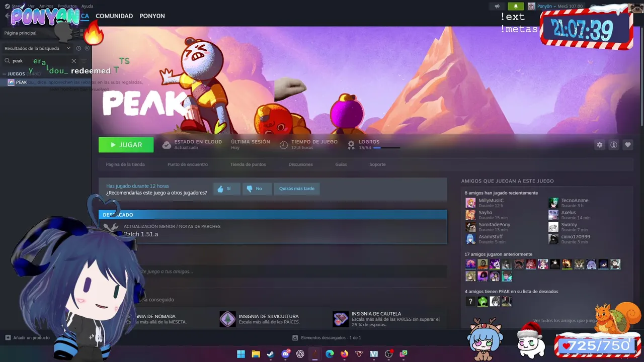Screen dimensions: 644x362
Task: Open the PONYON profile navigation item
Action: (x=152, y=16)
